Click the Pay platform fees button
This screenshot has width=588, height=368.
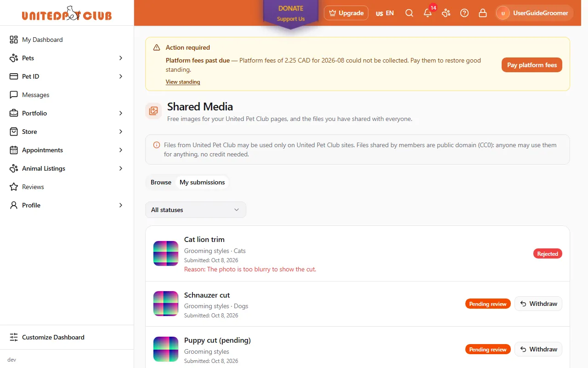(532, 65)
